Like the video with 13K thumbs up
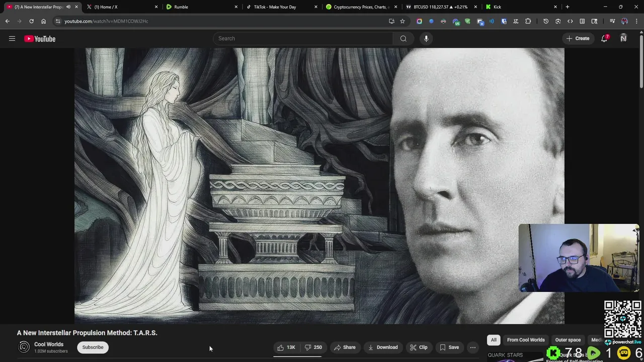Image resolution: width=644 pixels, height=362 pixels. [286, 347]
